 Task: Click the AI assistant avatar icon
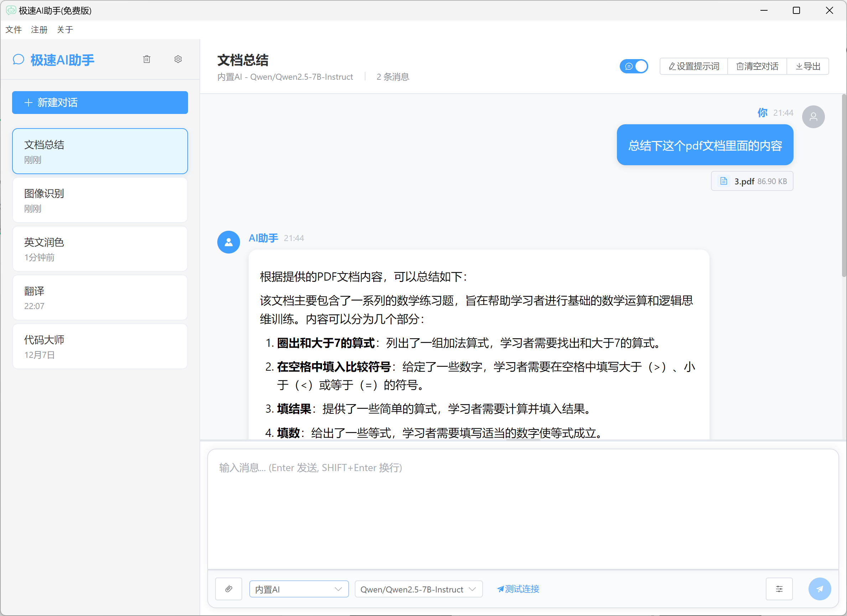tap(229, 242)
